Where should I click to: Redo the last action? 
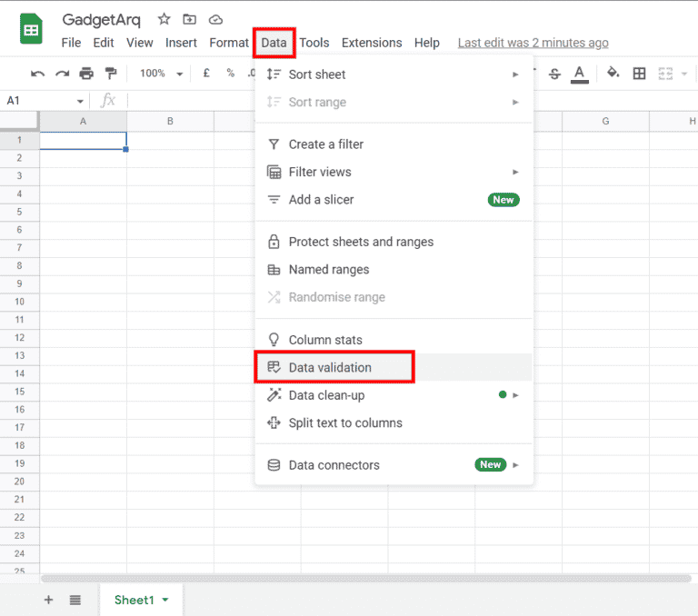(63, 74)
